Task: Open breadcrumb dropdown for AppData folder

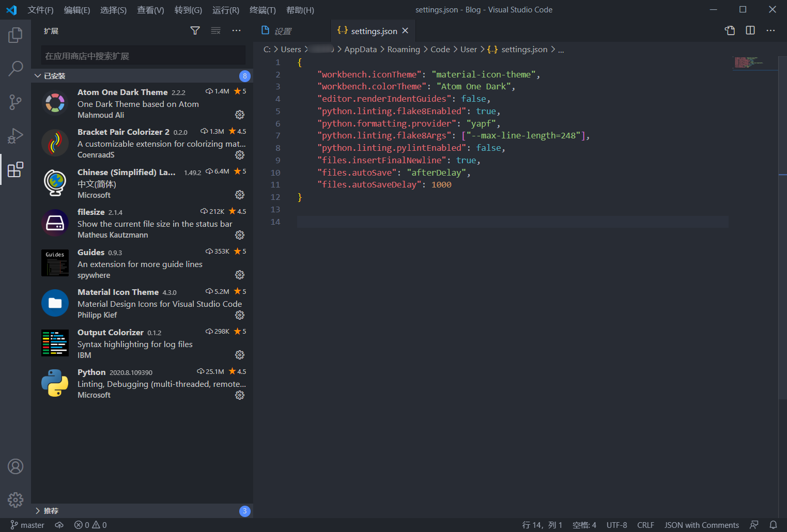Action: pos(361,50)
